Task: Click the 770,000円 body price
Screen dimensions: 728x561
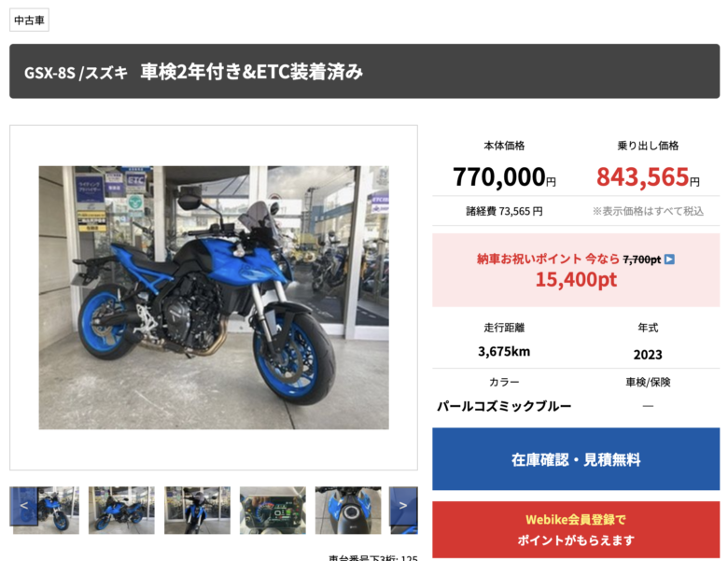Action: 504,177
